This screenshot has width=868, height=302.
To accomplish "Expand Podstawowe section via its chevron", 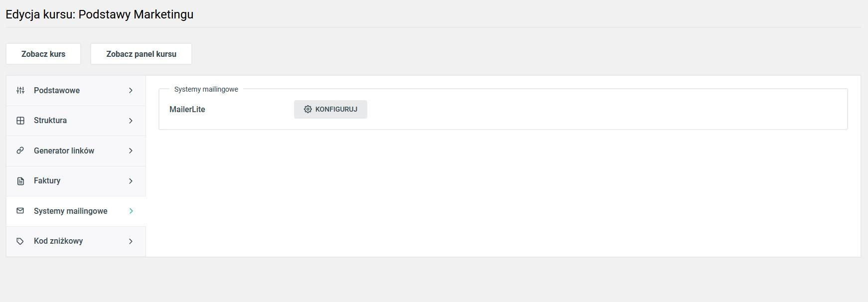I will [131, 90].
